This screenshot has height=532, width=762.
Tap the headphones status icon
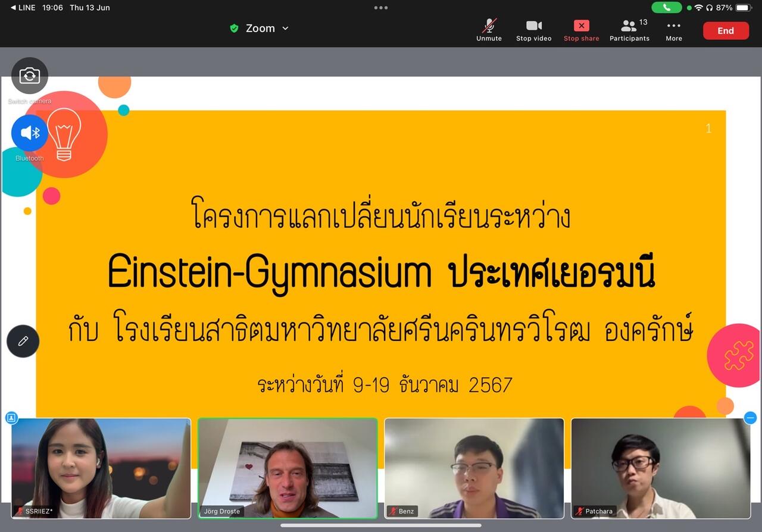click(x=710, y=8)
